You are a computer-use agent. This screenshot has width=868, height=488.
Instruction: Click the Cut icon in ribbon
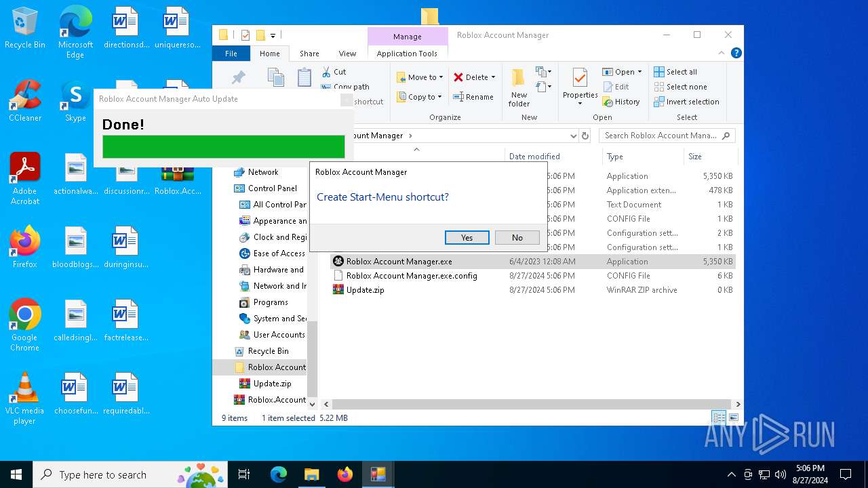334,72
